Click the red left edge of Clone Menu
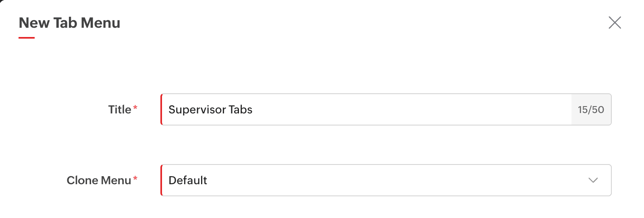 [x=162, y=180]
